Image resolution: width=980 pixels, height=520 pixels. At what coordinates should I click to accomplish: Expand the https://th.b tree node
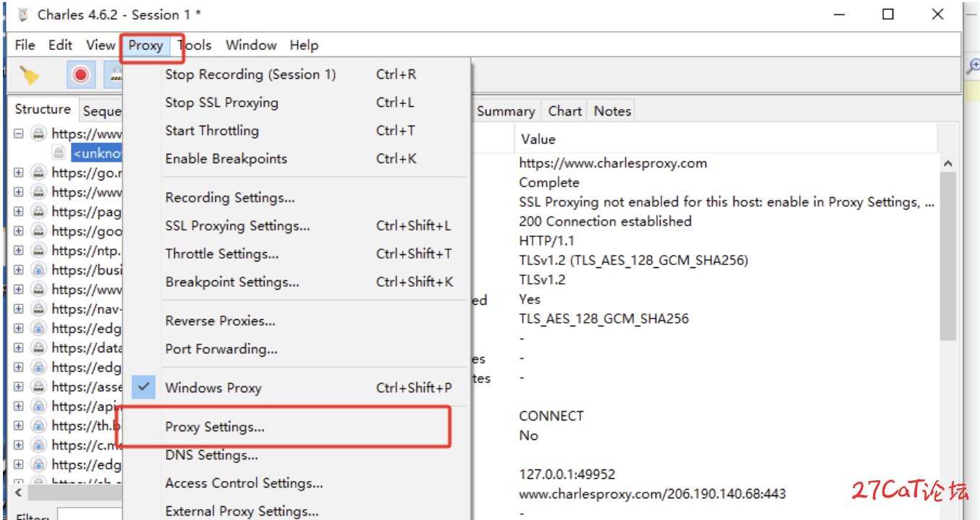click(19, 426)
